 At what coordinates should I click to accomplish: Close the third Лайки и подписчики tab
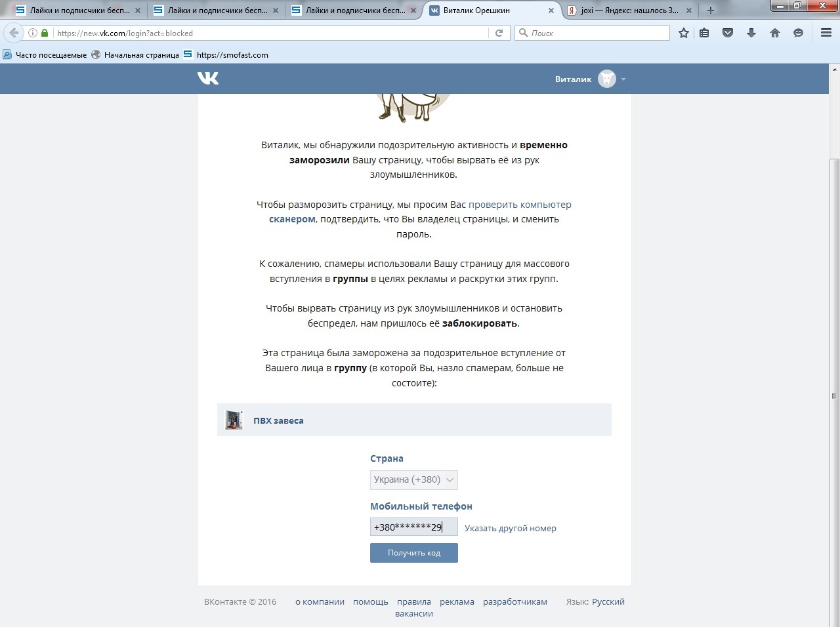(x=413, y=10)
